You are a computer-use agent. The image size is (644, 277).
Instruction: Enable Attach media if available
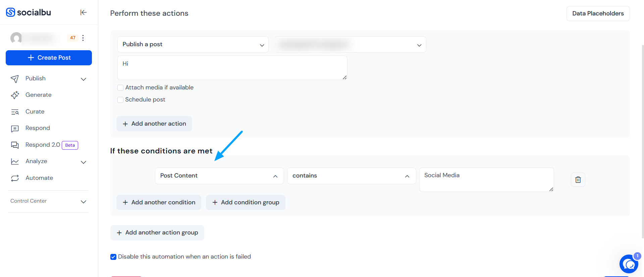click(x=120, y=88)
